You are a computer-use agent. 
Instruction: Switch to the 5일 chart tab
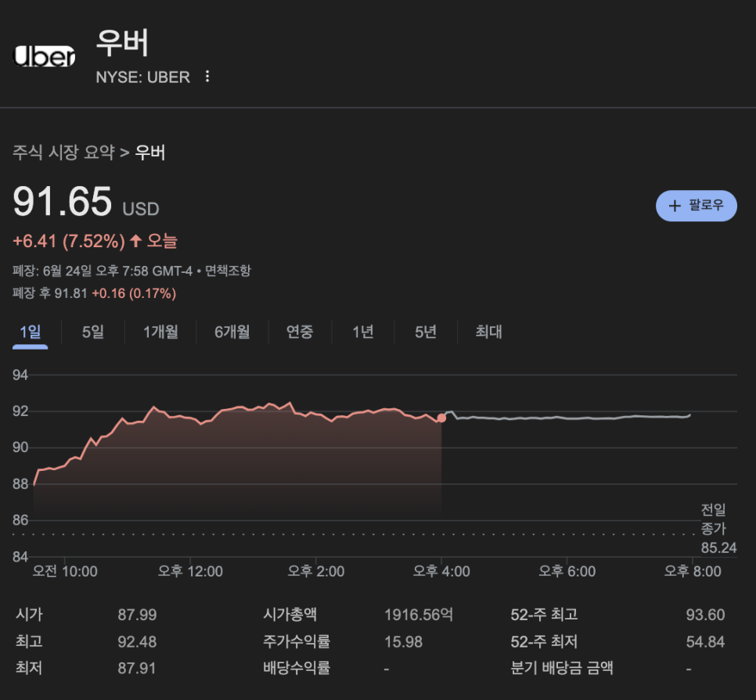pyautogui.click(x=93, y=332)
